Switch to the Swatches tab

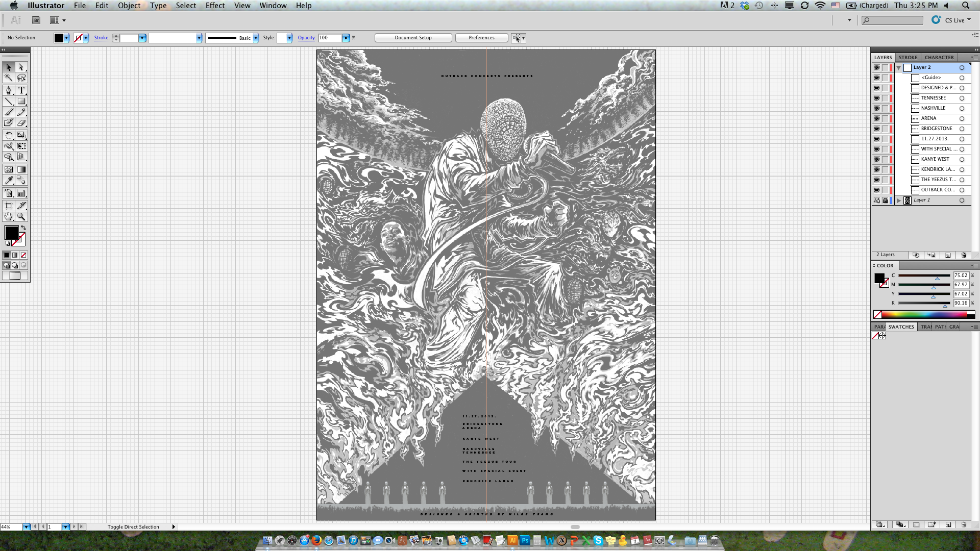(901, 327)
